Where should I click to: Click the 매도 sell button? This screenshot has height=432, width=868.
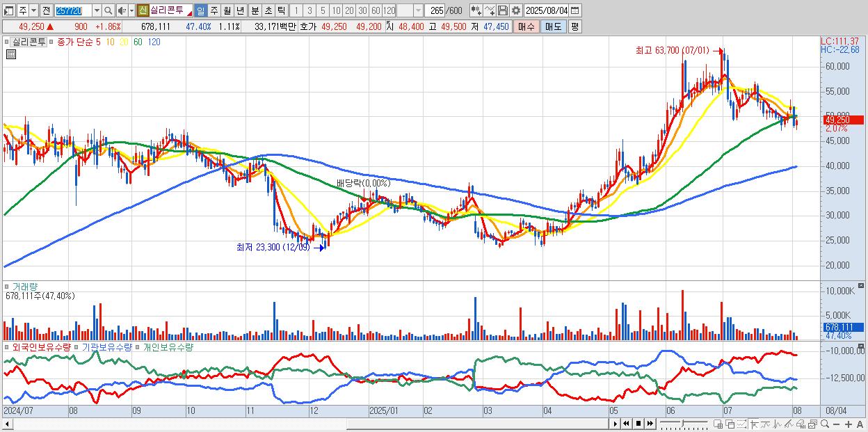coord(554,26)
